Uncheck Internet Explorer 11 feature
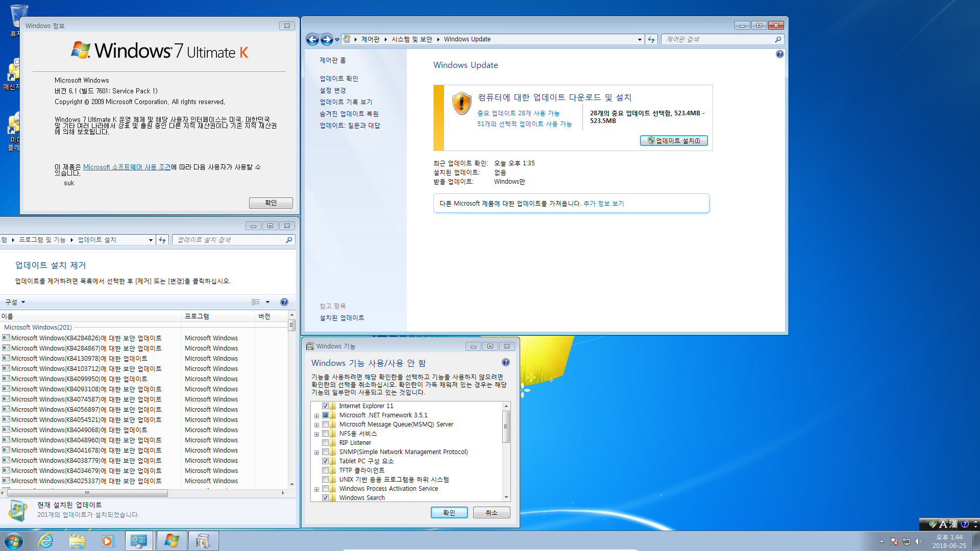The image size is (980, 551). pos(325,406)
